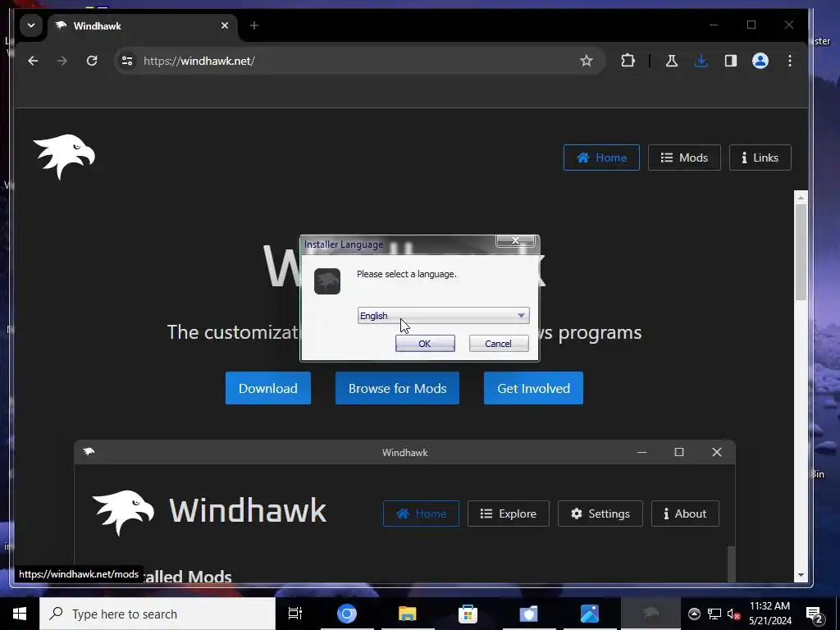Open Chrome profile avatar
This screenshot has width=840, height=630.
pos(760,61)
